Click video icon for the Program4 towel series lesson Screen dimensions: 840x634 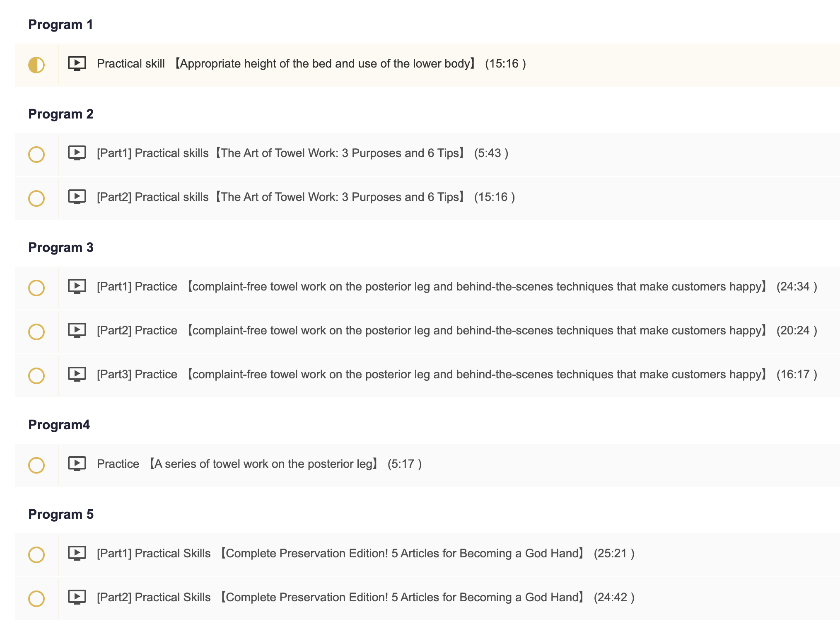coord(77,464)
